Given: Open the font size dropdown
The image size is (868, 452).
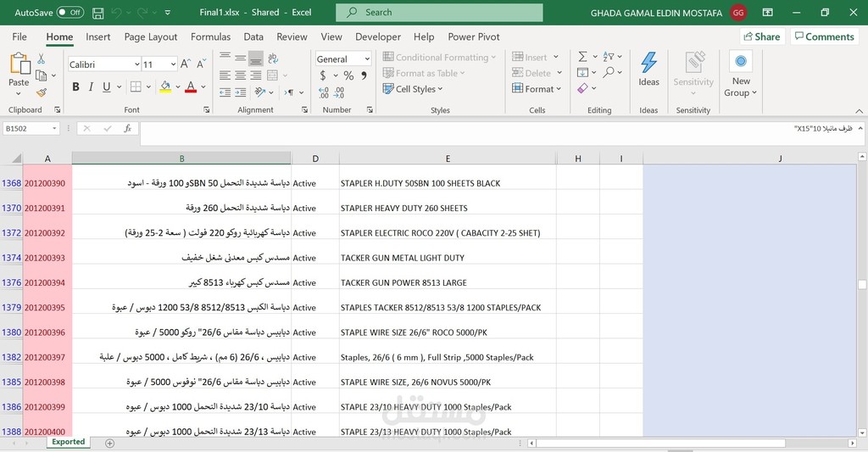Looking at the screenshot, I should pyautogui.click(x=173, y=64).
